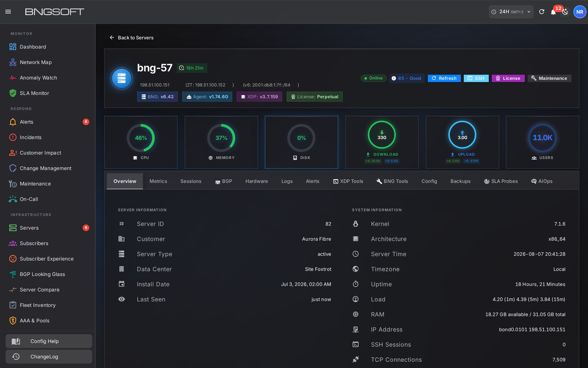Click the purple License button
This screenshot has height=368, width=588.
pos(508,78)
